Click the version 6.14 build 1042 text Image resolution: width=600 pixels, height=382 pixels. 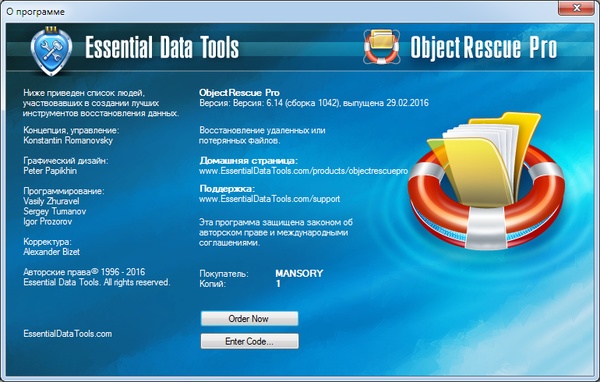314,103
